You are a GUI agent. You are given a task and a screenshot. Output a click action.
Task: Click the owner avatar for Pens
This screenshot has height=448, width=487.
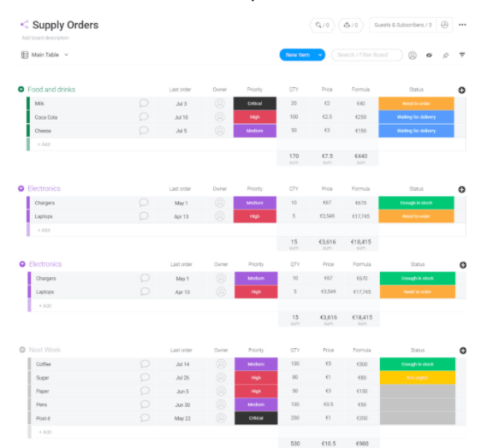click(221, 404)
